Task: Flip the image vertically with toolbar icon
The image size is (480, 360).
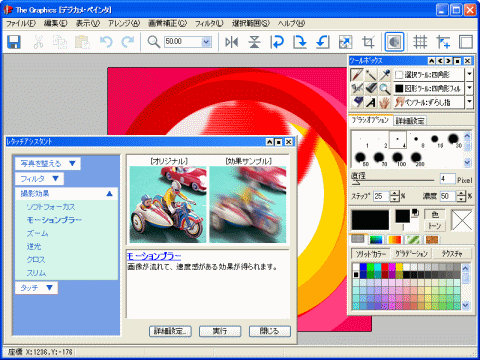Action: click(x=254, y=42)
